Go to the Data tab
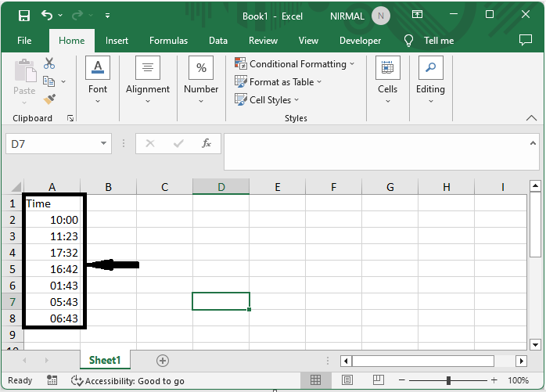This screenshot has height=392, width=546. (x=218, y=41)
